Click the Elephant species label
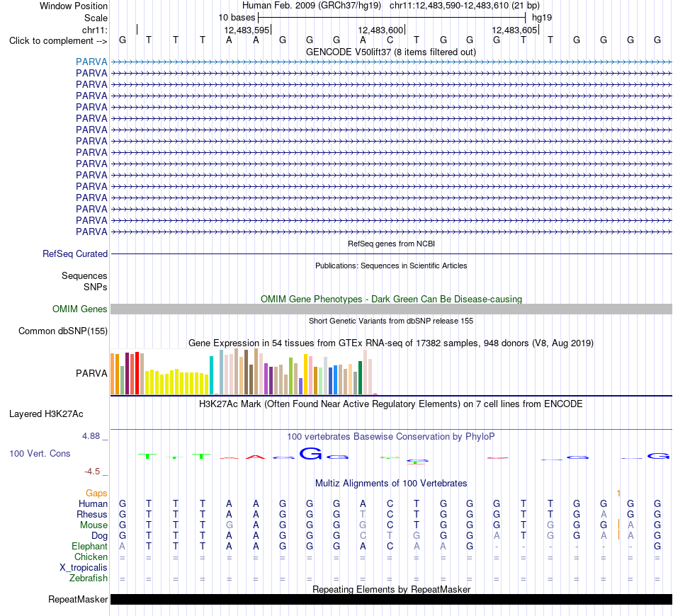673x616 pixels. [90, 546]
